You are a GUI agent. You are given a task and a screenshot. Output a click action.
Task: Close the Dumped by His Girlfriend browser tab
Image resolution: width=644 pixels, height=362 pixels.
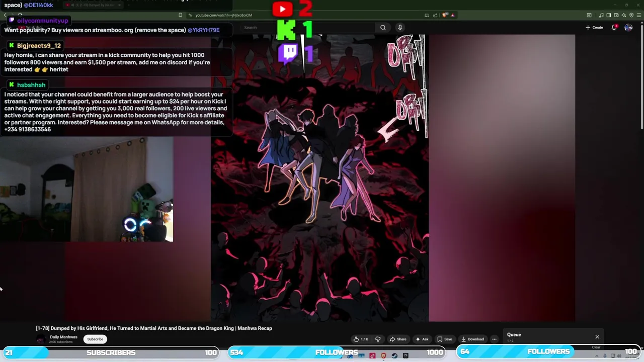tap(119, 5)
